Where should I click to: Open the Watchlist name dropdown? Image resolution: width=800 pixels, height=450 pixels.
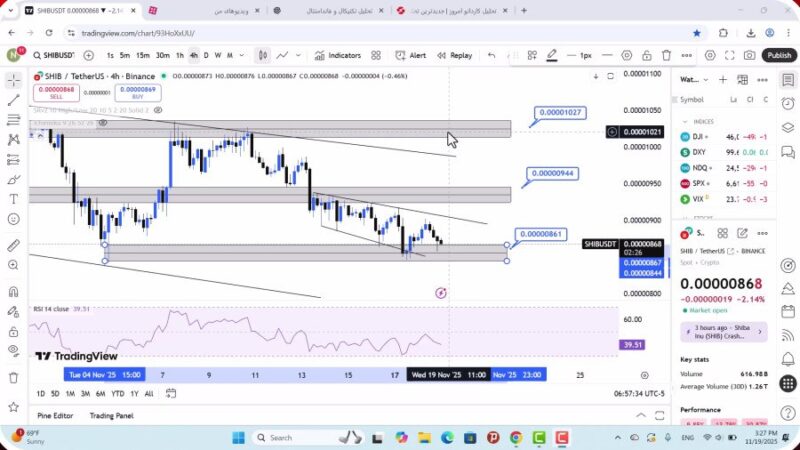[x=691, y=79]
